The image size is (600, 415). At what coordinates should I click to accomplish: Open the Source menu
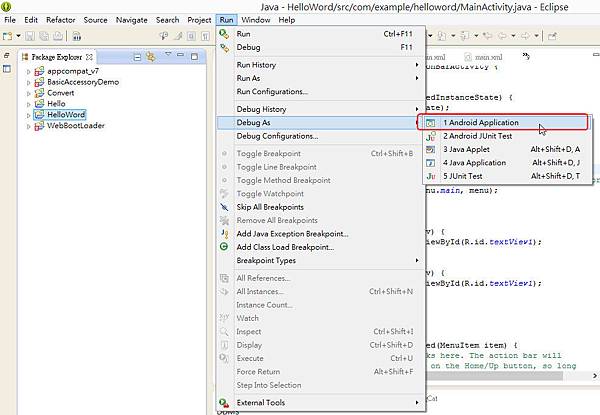96,20
